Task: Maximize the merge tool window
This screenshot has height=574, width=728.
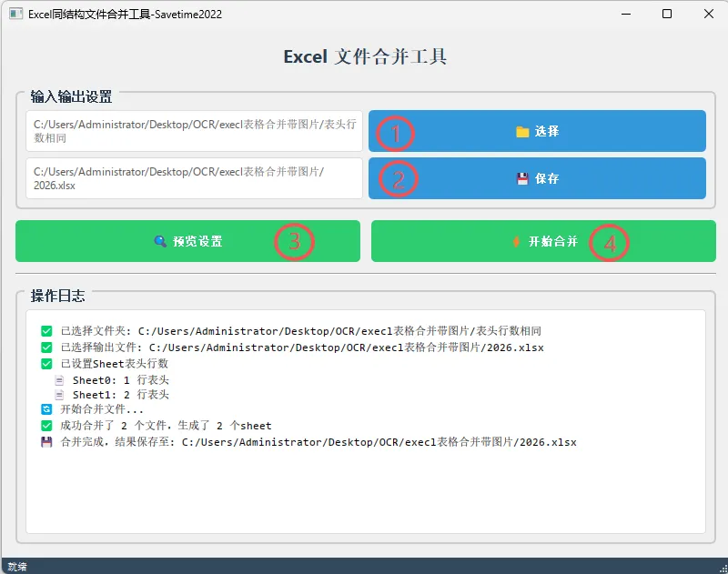Action: (x=667, y=14)
